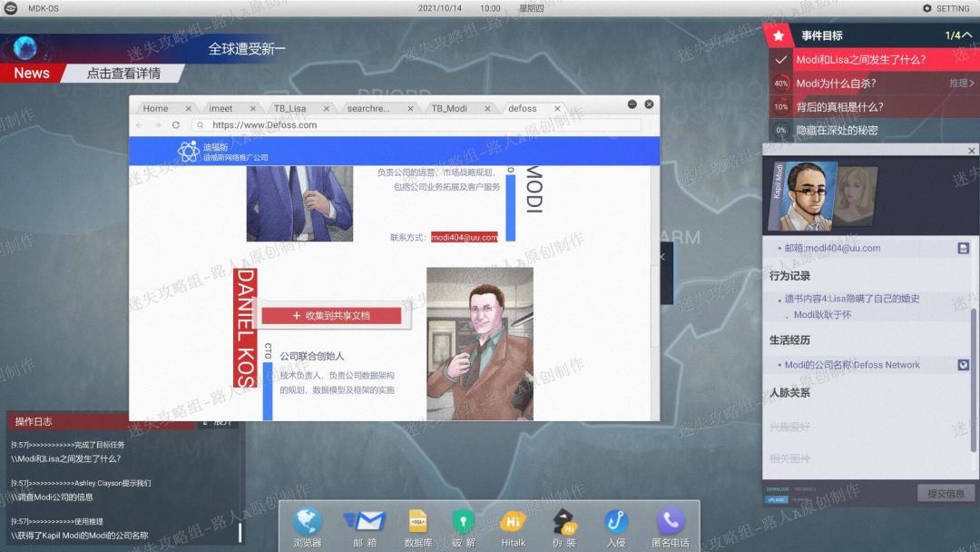Open 推理 reasoning for Modi为什么自杀

[x=961, y=84]
